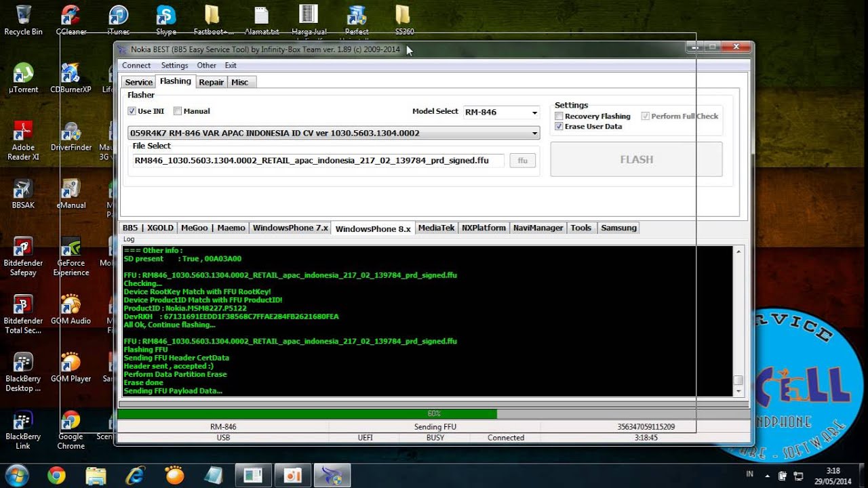Screen dimensions: 868x488
Task: Open the Connect menu
Action: (x=136, y=66)
